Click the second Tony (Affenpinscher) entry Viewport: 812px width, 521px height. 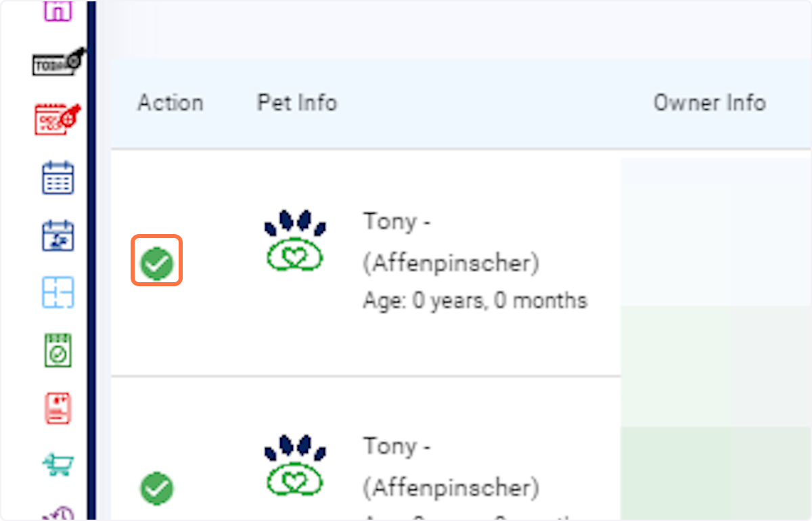click(451, 467)
